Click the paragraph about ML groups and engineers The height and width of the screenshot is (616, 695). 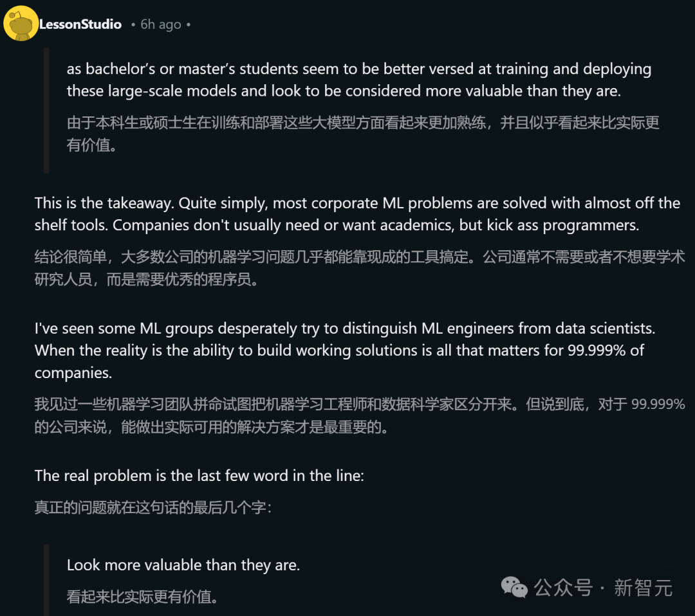point(345,350)
